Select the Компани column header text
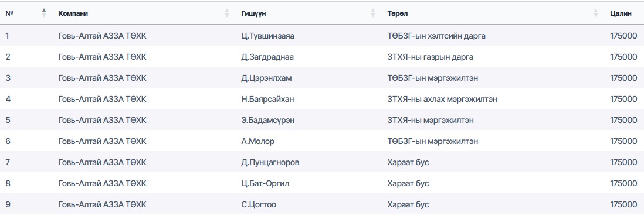The width and height of the screenshot is (644, 219). point(73,13)
